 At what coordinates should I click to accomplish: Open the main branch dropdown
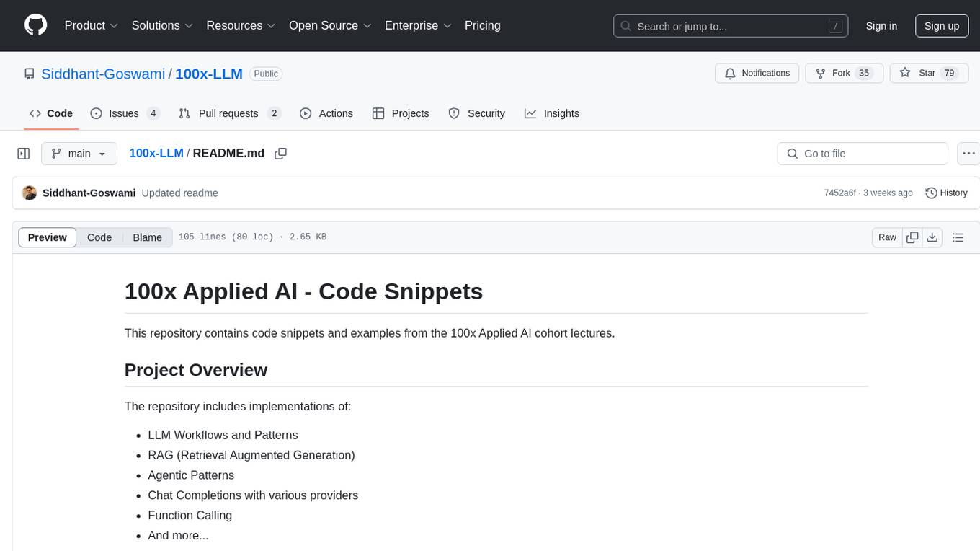click(79, 154)
